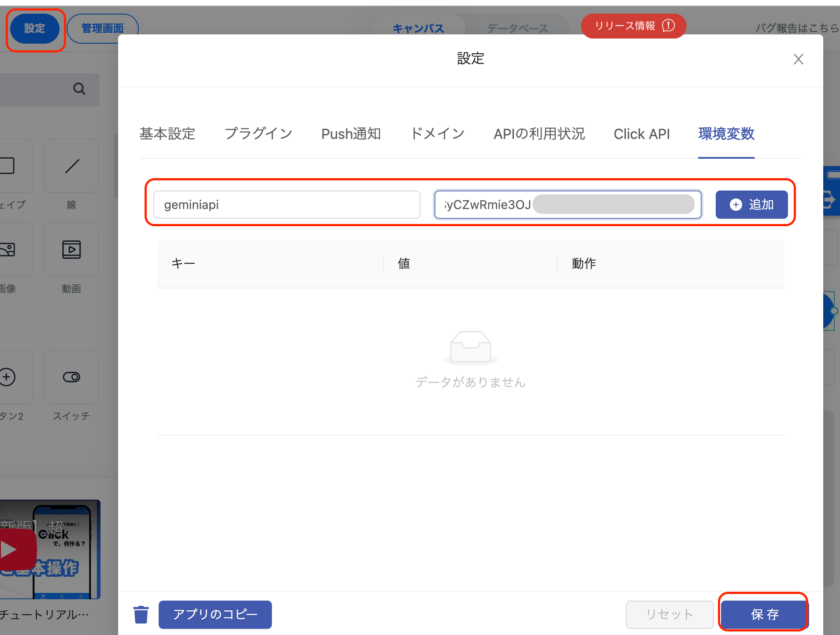Open the Push通知 tab
Screen dimensions: 840x635
click(x=351, y=134)
